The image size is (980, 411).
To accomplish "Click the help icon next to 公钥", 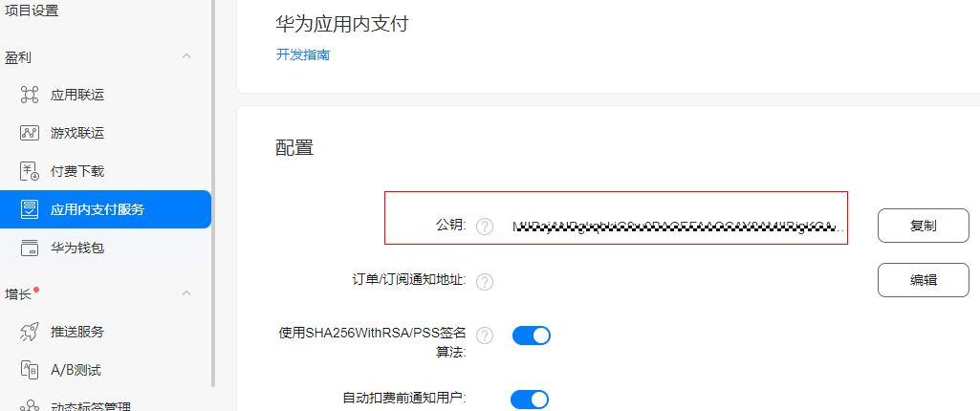I will pyautogui.click(x=485, y=227).
